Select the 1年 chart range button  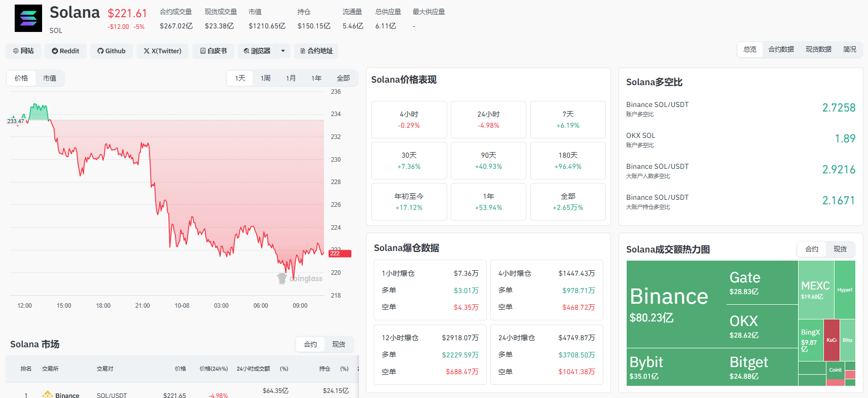point(316,78)
